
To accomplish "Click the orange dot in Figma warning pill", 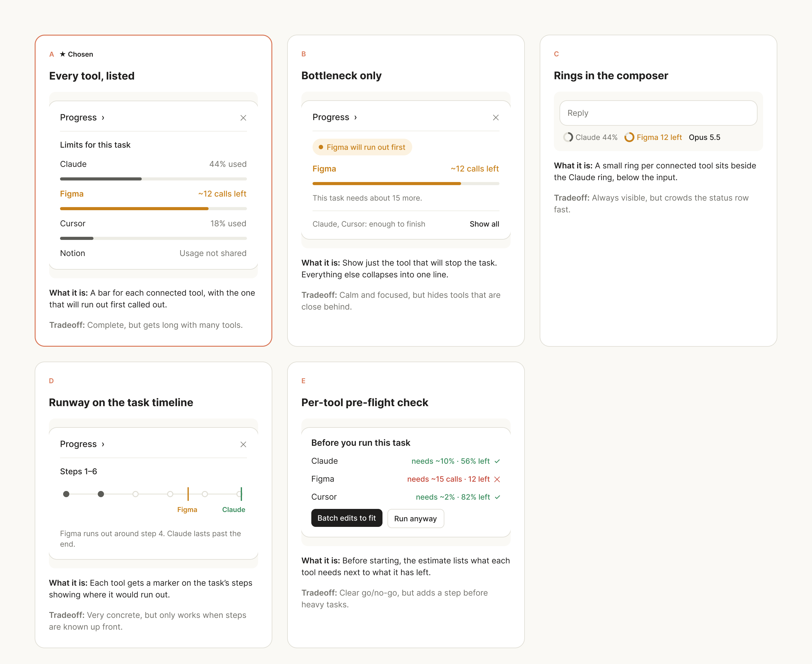I will (x=321, y=147).
